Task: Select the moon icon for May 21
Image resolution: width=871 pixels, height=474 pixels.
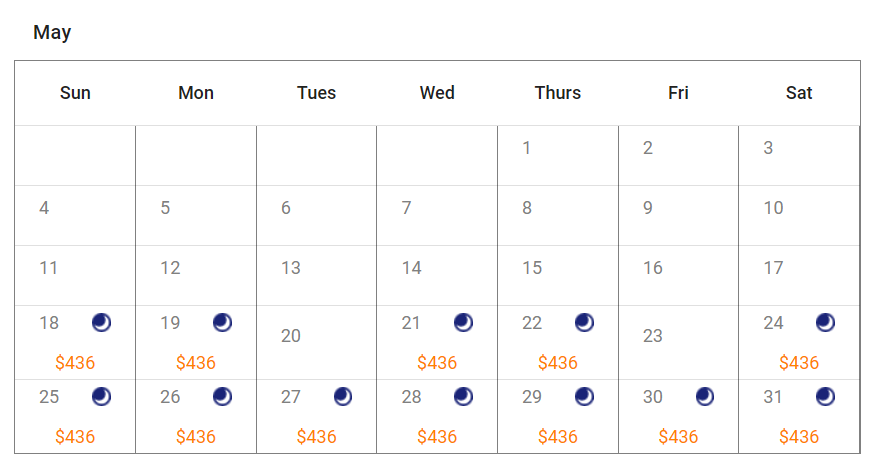Action: (x=463, y=322)
